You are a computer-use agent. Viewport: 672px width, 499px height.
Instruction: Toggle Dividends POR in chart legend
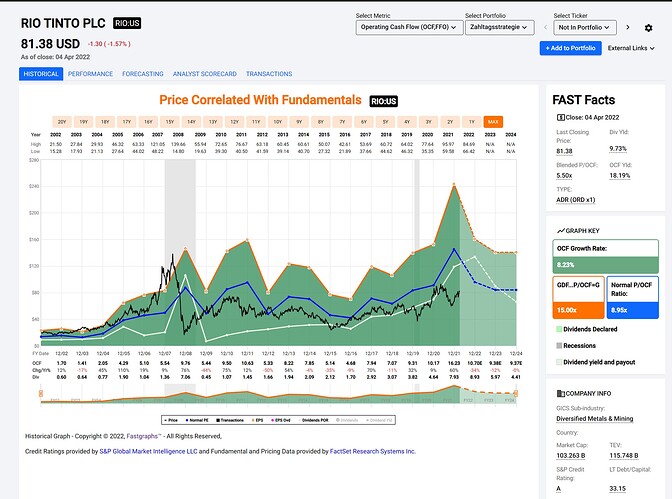pos(313,420)
